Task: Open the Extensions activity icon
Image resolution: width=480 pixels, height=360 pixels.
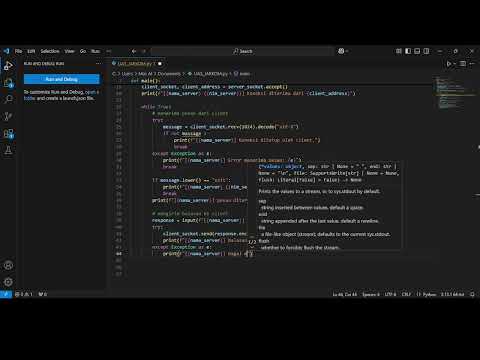Action: click(x=8, y=133)
